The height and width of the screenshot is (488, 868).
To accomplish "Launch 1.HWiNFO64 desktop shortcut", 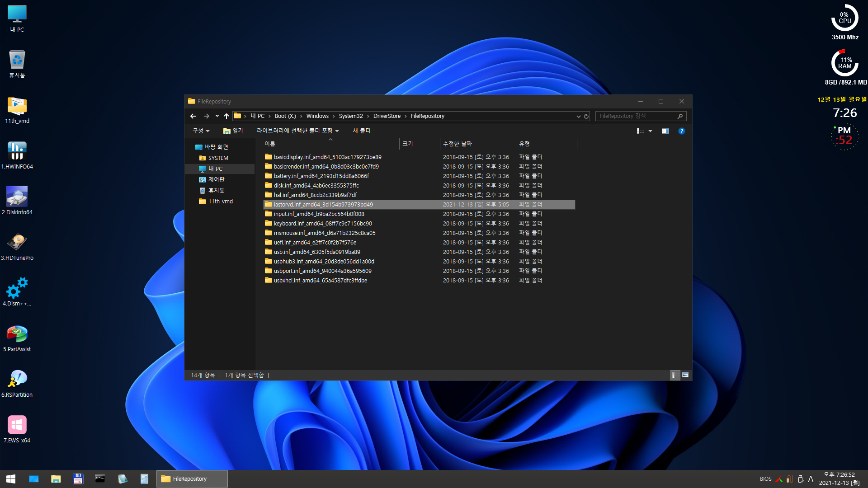I will (x=17, y=155).
